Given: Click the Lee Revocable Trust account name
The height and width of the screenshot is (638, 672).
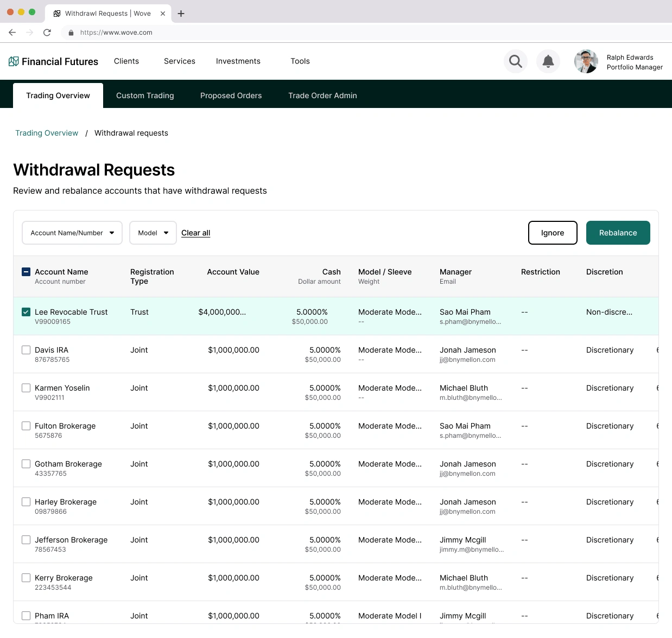Looking at the screenshot, I should point(71,312).
